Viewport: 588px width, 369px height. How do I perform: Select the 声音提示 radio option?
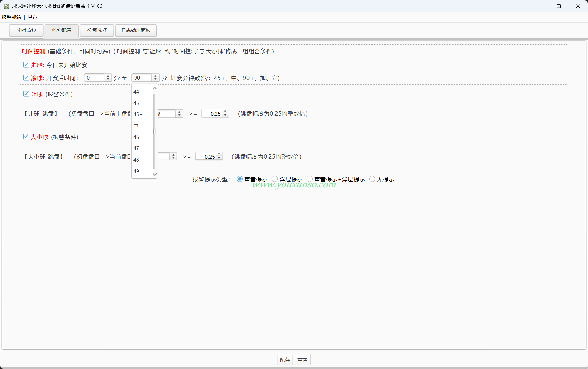[x=240, y=179]
